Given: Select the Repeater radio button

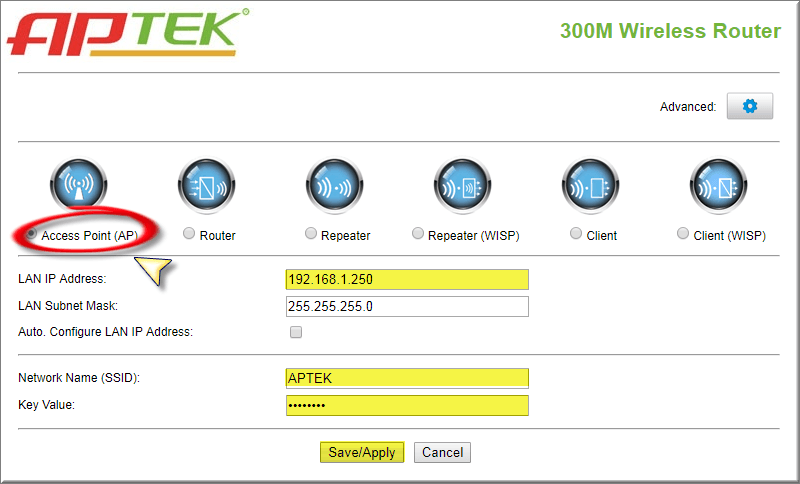Looking at the screenshot, I should click(311, 234).
